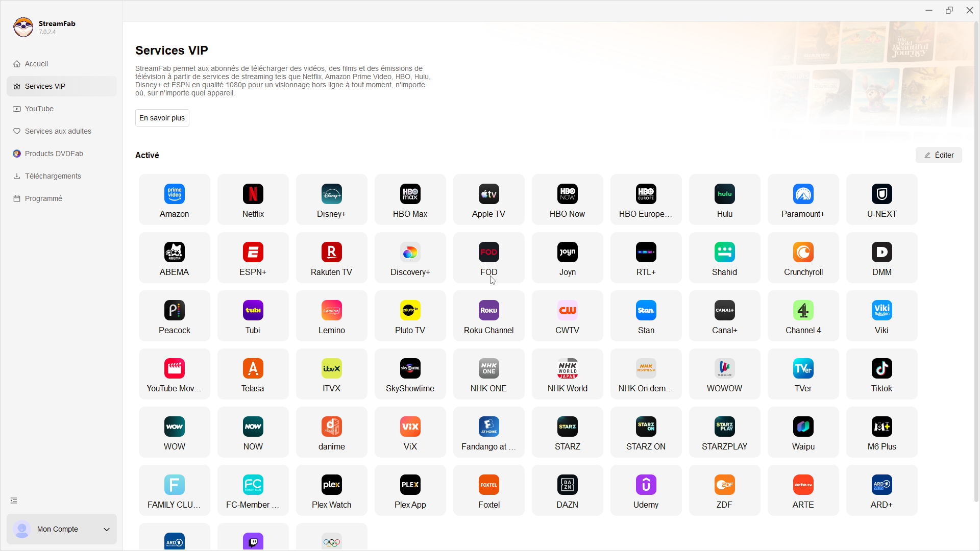Launch the DAZN service
Image resolution: width=980 pixels, height=551 pixels.
[x=568, y=490]
